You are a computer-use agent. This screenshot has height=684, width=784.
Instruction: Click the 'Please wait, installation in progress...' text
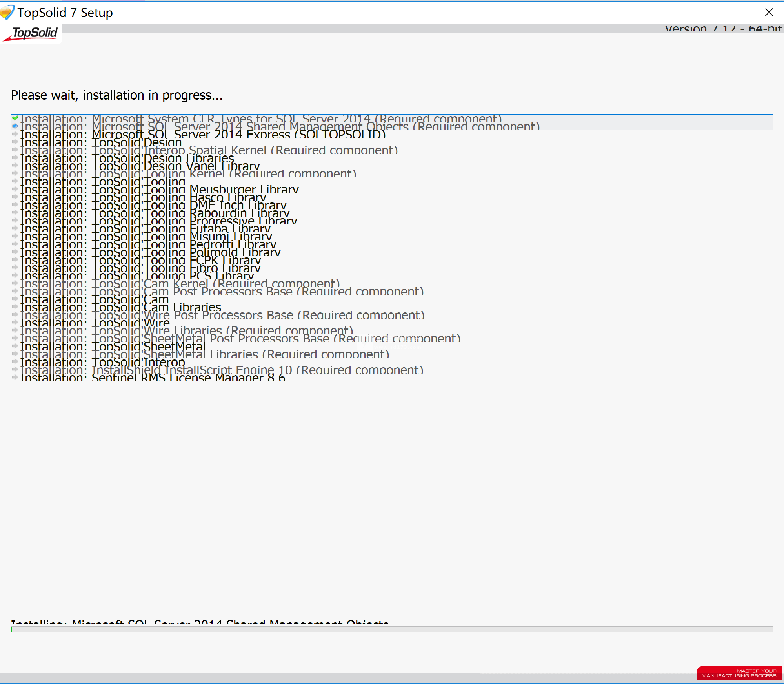tap(117, 95)
